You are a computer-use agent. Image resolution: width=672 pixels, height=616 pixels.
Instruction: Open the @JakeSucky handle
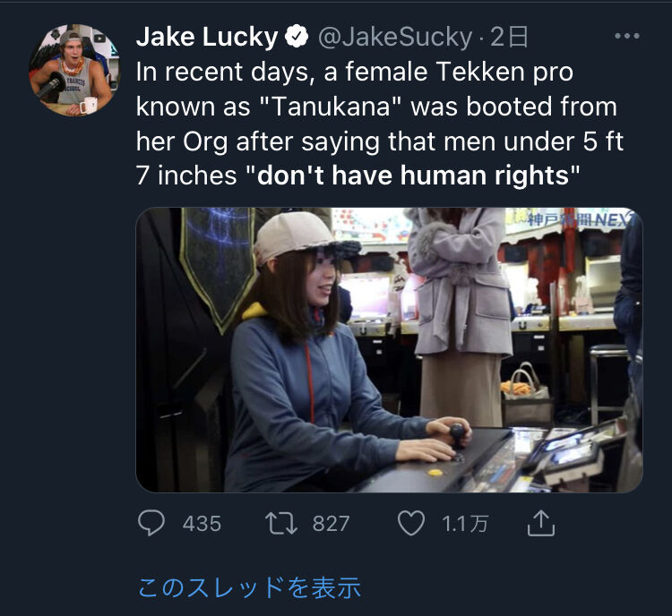tap(395, 38)
